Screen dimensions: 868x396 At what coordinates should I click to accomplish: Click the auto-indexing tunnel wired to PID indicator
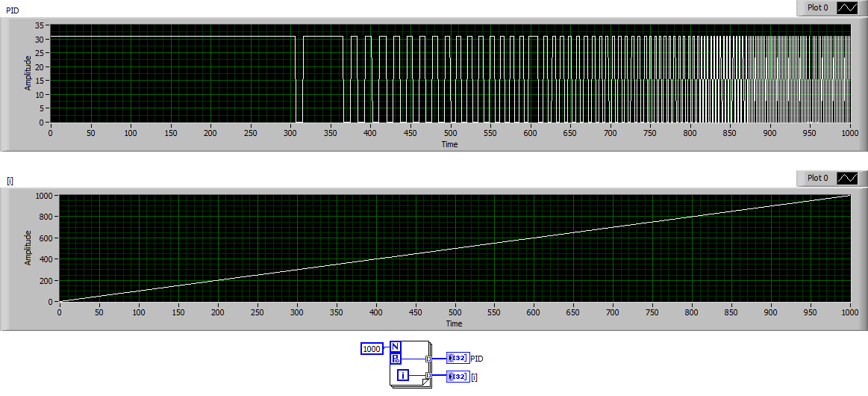point(428,359)
